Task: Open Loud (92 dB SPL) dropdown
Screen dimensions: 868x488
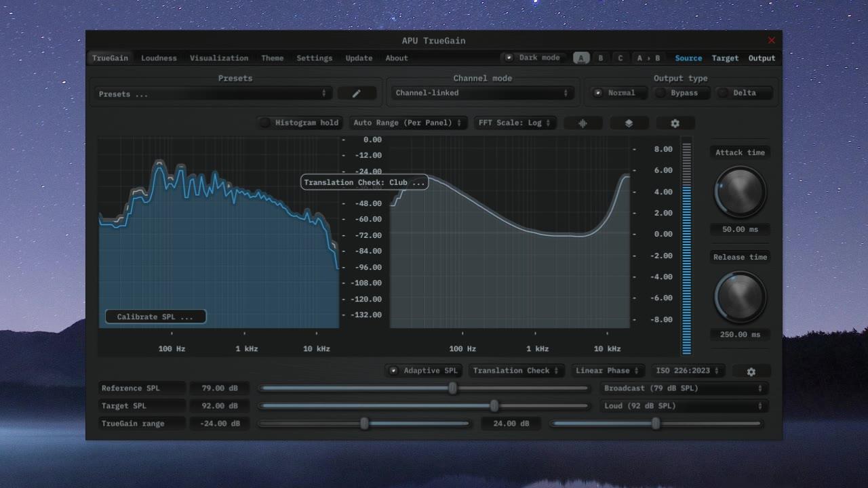Action: (684, 406)
